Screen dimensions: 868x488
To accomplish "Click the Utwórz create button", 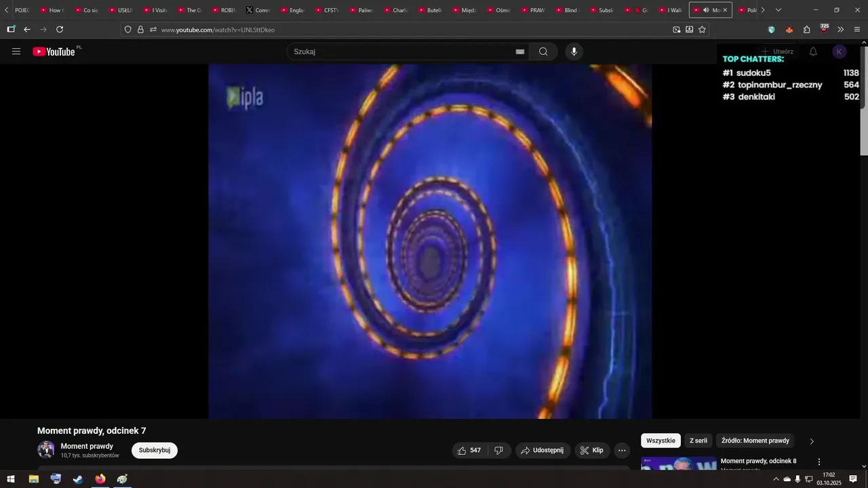I will [777, 52].
